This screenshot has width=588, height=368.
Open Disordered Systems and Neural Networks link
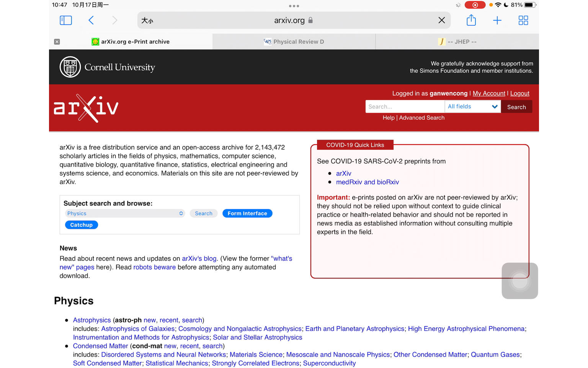pos(163,355)
